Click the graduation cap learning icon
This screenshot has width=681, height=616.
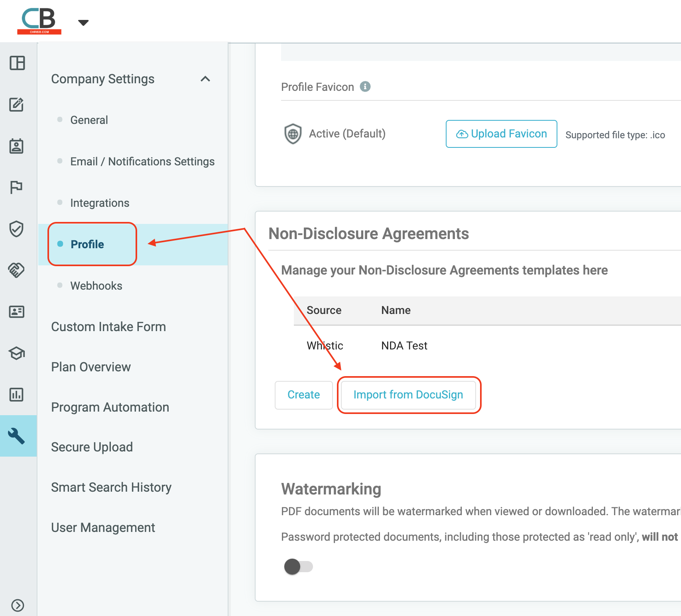pos(16,353)
